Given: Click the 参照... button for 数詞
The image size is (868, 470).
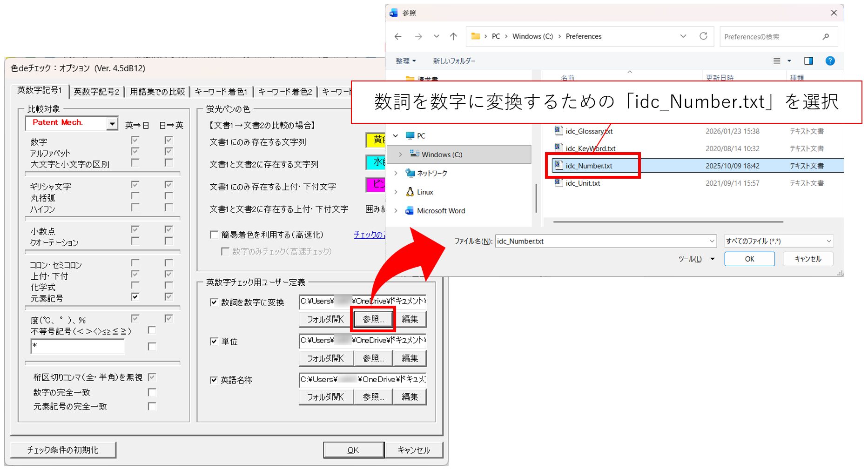Looking at the screenshot, I should tap(373, 319).
